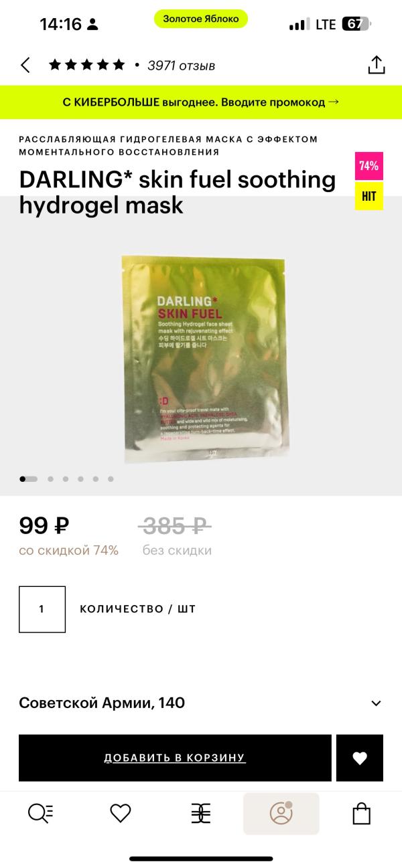The height and width of the screenshot is (868, 402).
Task: Tap the five-star rating icons
Action: pyautogui.click(x=86, y=65)
